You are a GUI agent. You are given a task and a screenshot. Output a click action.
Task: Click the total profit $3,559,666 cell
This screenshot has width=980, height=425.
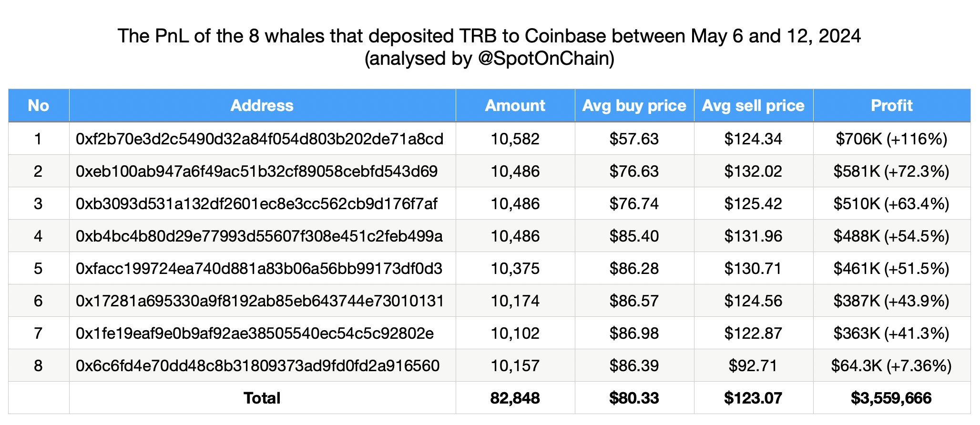tap(891, 398)
